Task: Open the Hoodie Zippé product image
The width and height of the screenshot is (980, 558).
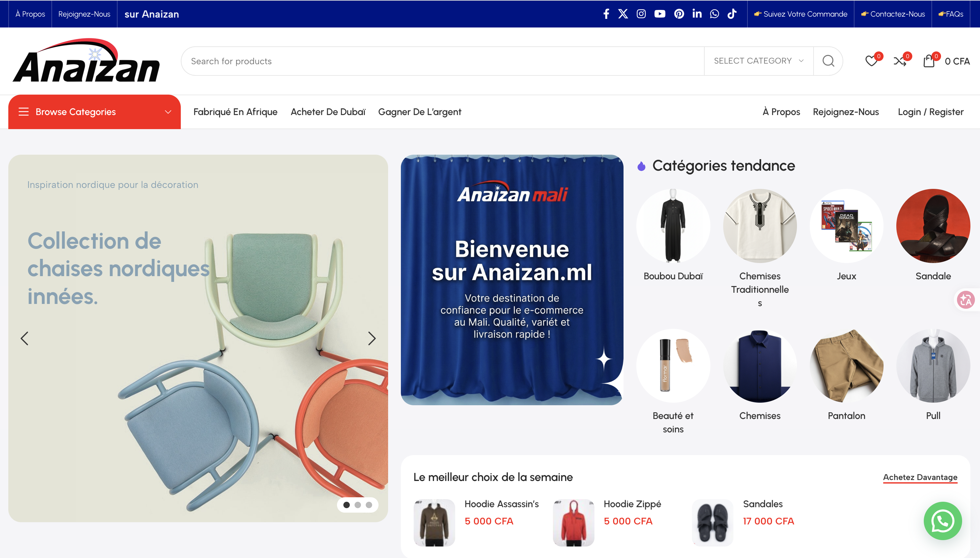Action: pos(573,522)
